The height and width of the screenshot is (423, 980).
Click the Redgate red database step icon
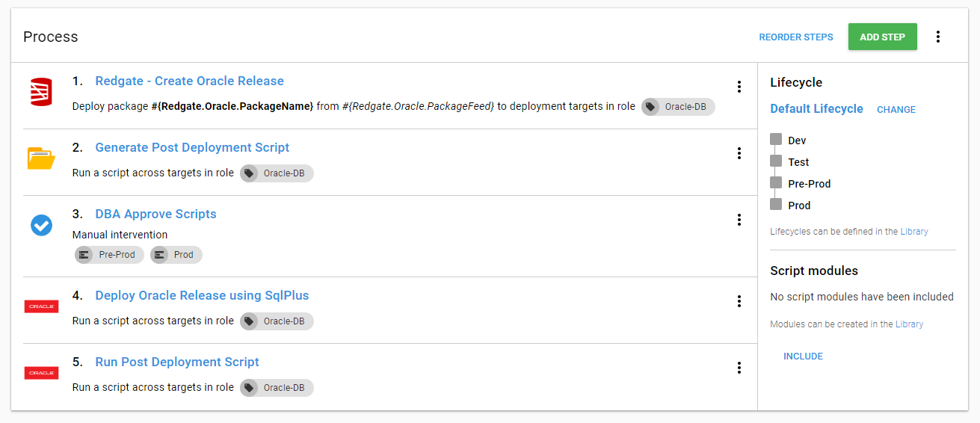tap(41, 91)
